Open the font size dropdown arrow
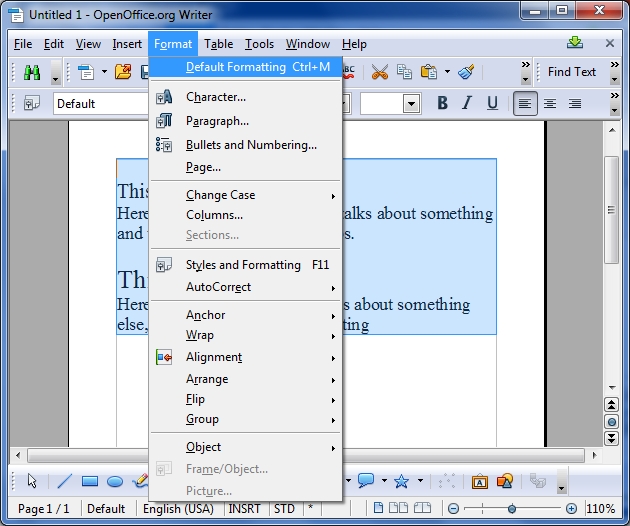Screen dimensions: 630x526 [411, 104]
